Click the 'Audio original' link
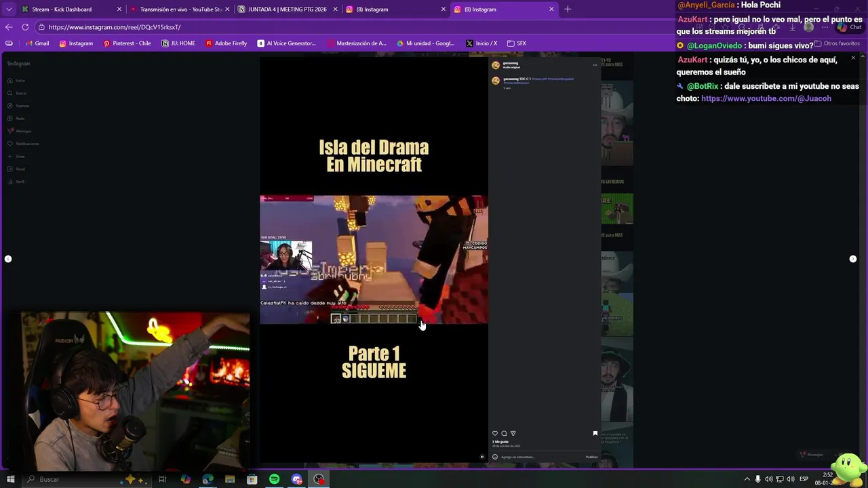 511,67
